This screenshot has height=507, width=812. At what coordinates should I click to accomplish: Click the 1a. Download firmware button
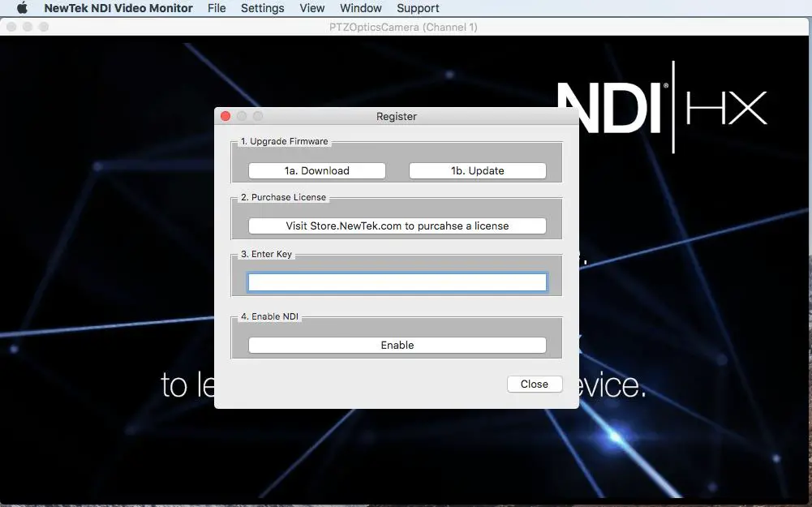pos(317,171)
